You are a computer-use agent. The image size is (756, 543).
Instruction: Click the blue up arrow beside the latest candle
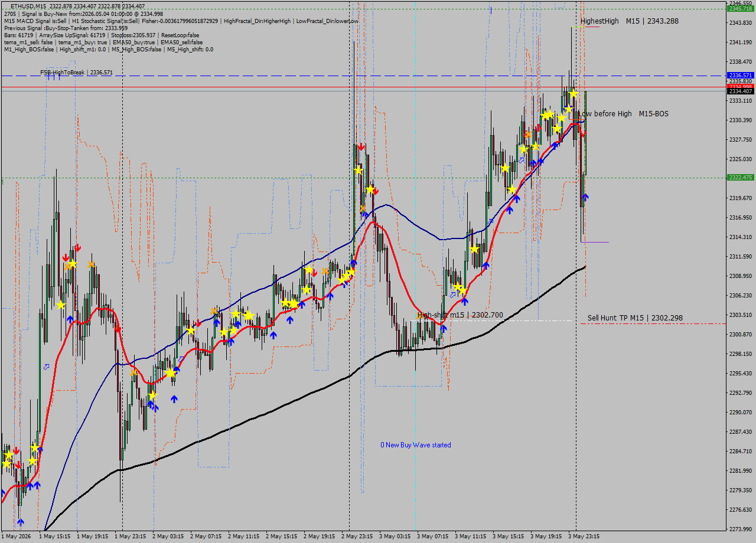(585, 197)
